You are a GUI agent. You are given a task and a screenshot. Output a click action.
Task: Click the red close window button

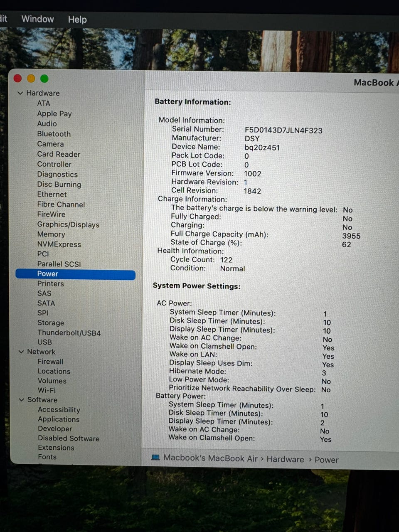coord(17,79)
